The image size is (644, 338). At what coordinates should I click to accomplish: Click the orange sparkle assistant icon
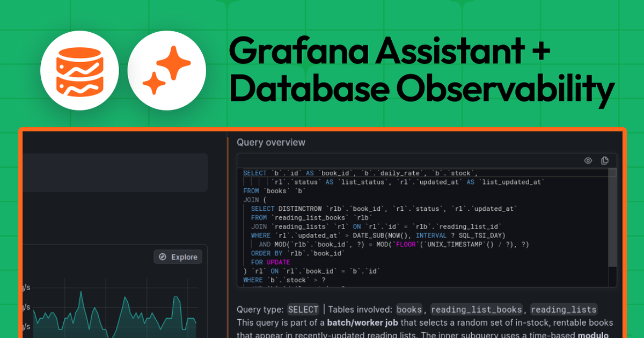[x=167, y=71]
